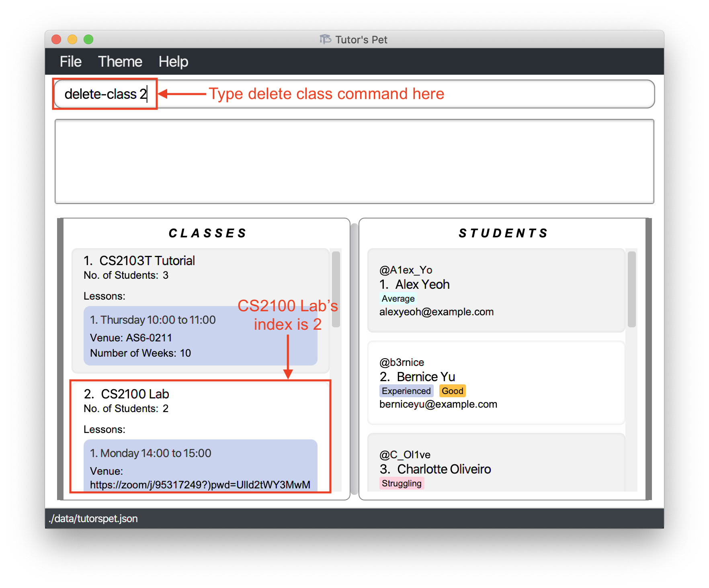Click No. of Students: 3 text
Image resolution: width=709 pixels, height=588 pixels.
pyautogui.click(x=126, y=276)
